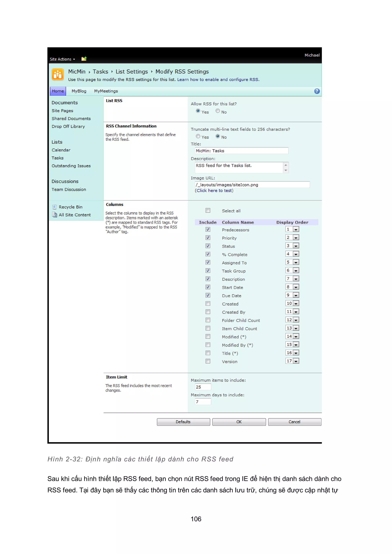This screenshot has width=392, height=554.
Task: Go to Tasks in the breadcrumb
Action: [100, 72]
